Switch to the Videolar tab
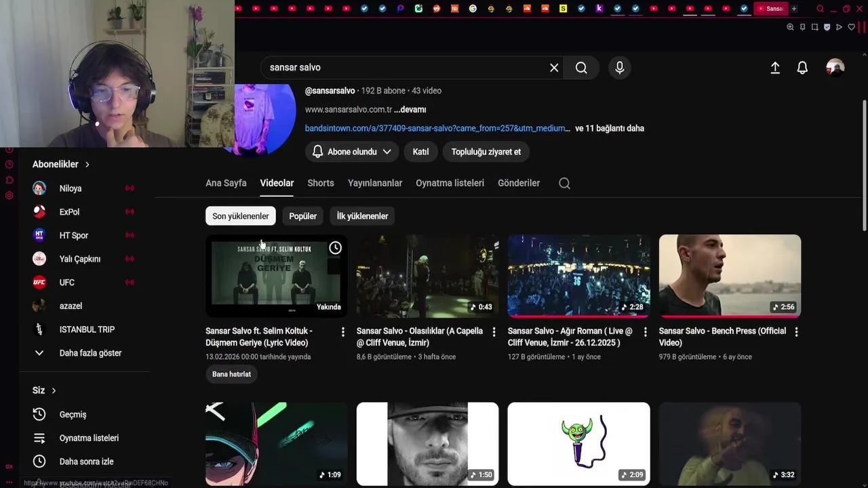Viewport: 868px width, 488px height. (x=277, y=183)
